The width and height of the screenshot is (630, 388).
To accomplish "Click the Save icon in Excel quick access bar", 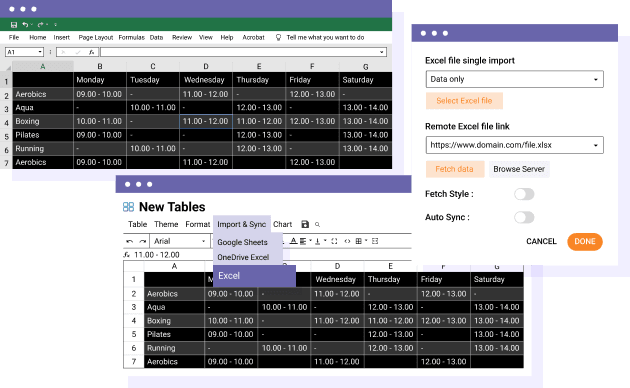I will coord(14,25).
